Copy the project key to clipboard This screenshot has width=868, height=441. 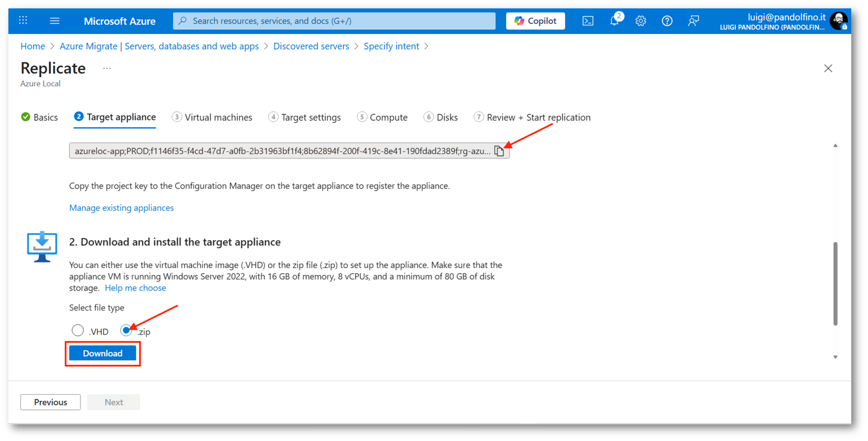499,151
